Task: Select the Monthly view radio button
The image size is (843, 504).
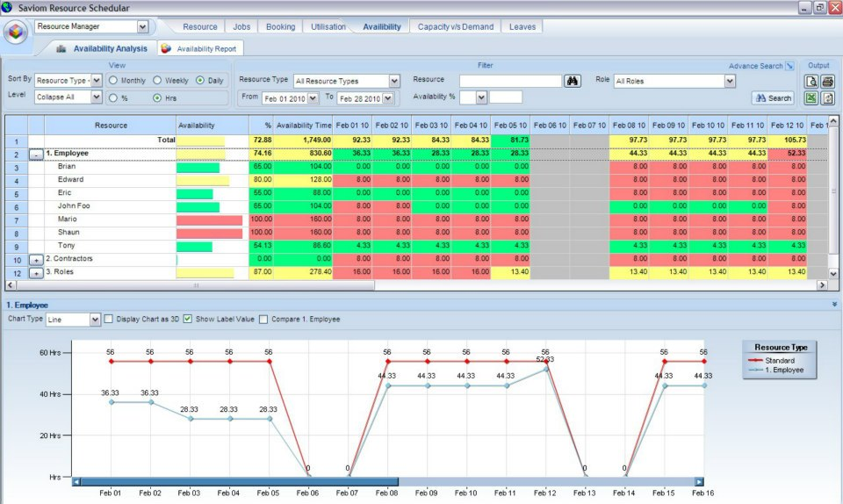Action: [113, 80]
